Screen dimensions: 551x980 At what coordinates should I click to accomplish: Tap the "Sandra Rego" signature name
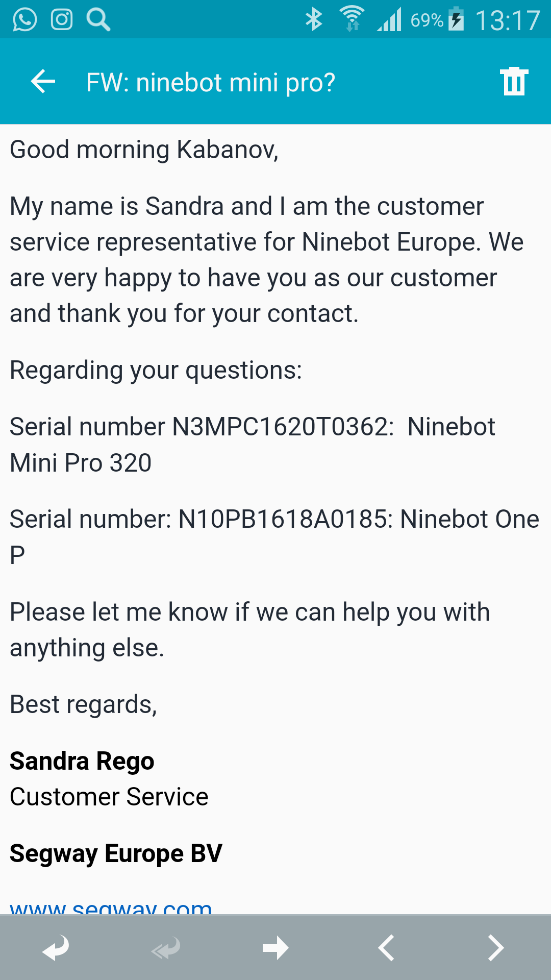click(82, 761)
